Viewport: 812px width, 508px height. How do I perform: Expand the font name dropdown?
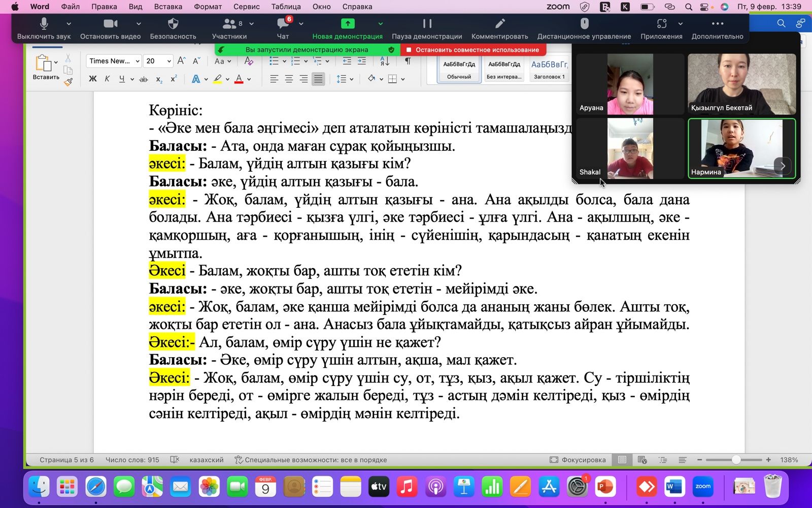click(138, 61)
